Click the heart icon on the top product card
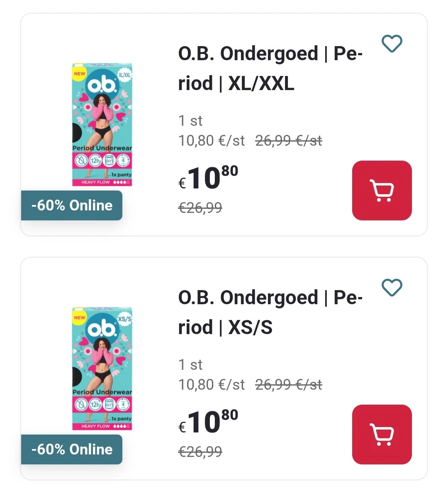Image resolution: width=448 pixels, height=493 pixels. click(x=391, y=43)
